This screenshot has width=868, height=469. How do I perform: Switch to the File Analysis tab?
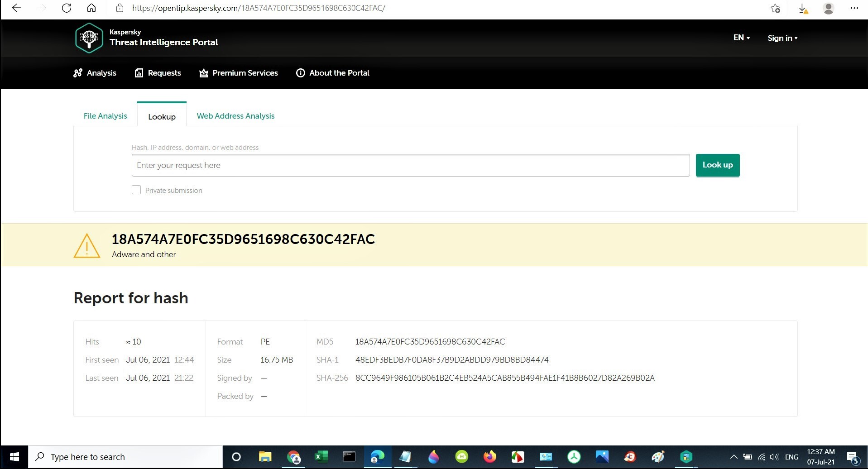click(x=106, y=116)
